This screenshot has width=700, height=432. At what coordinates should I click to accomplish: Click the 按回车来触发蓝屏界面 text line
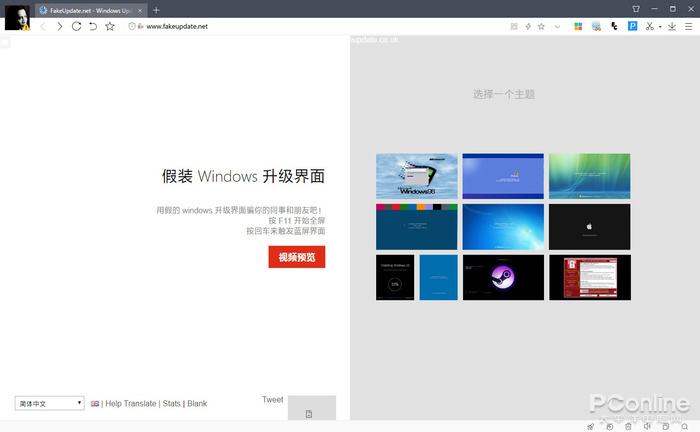(286, 231)
